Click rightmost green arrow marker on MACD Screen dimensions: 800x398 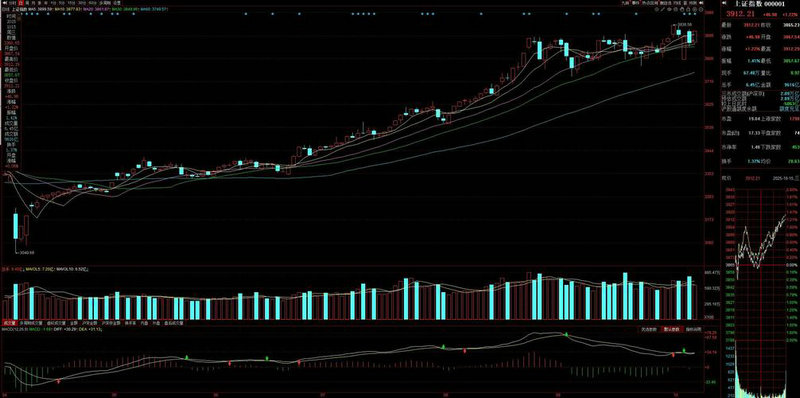coord(684,350)
